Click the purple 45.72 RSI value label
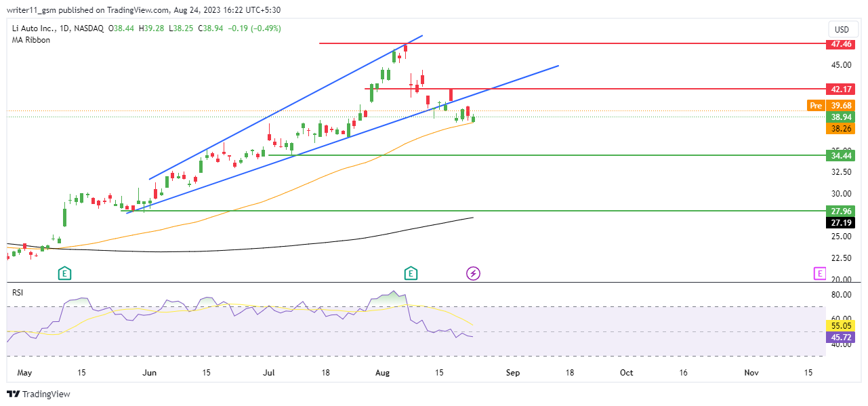The height and width of the screenshot is (406, 868). coord(840,337)
